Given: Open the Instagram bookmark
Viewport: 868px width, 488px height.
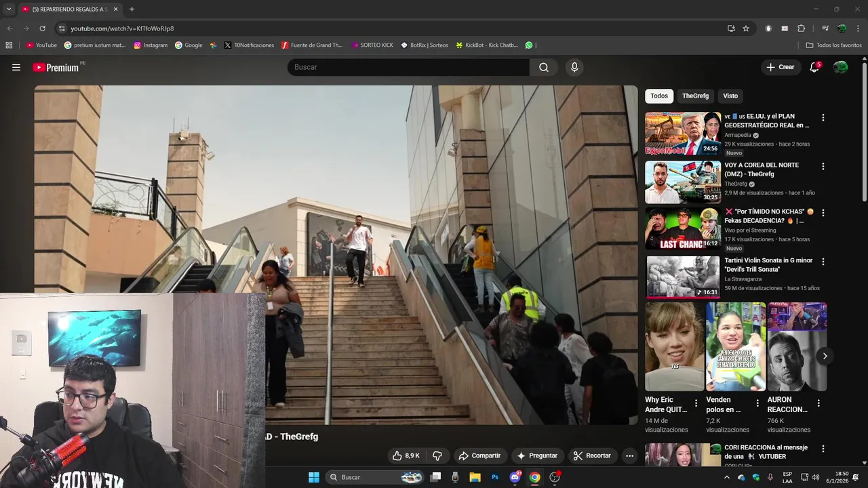Looking at the screenshot, I should [x=151, y=45].
